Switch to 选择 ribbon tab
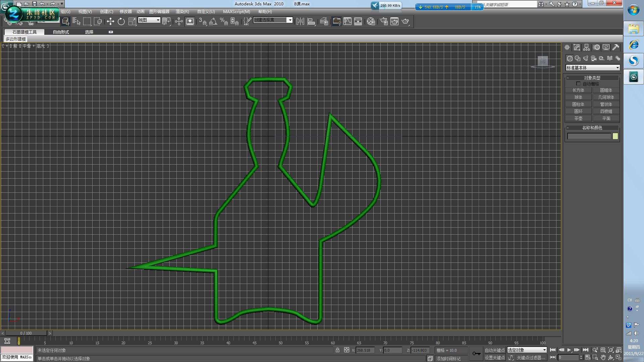 point(89,32)
